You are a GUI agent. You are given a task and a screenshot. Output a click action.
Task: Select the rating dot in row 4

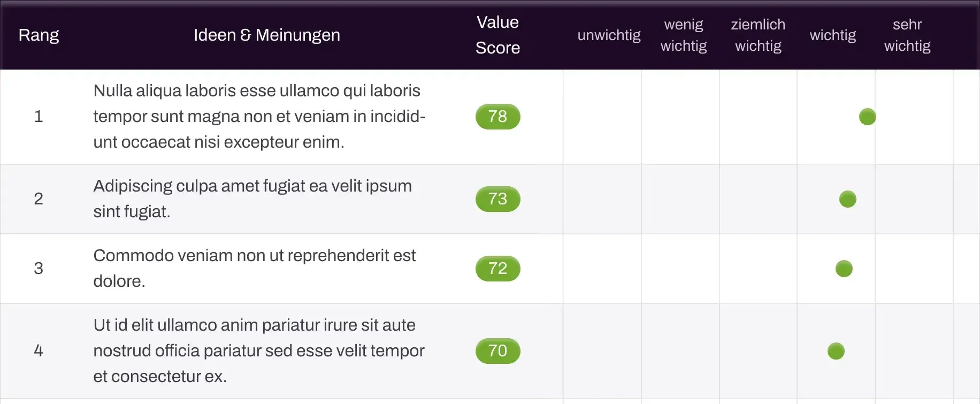pyautogui.click(x=836, y=351)
